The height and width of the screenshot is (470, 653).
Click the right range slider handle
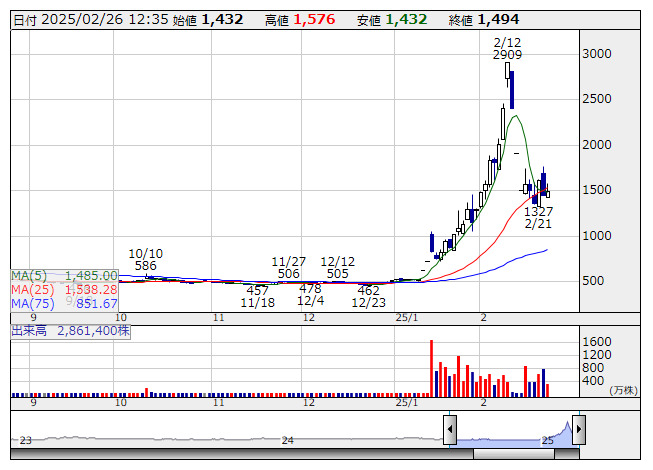coord(578,430)
